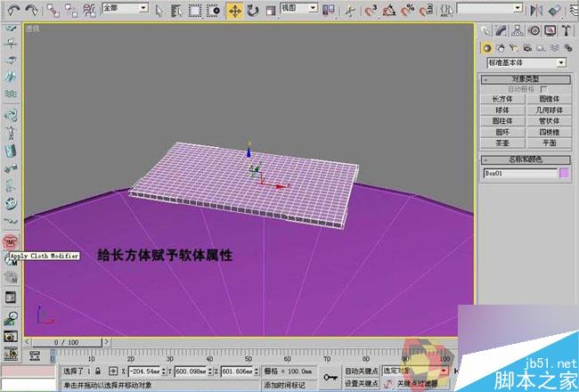Click the Undo arrow icon

(x=13, y=10)
